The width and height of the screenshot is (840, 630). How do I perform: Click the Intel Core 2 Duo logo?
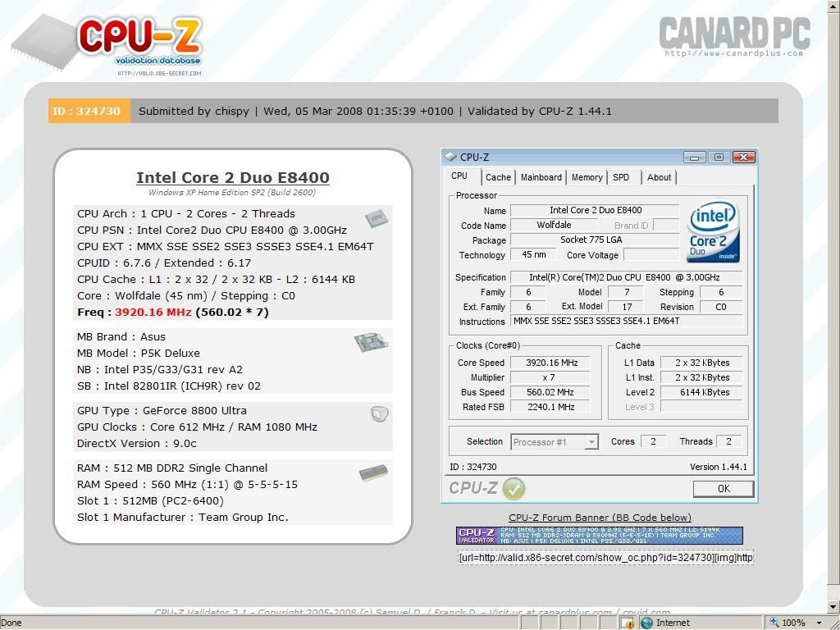click(714, 232)
